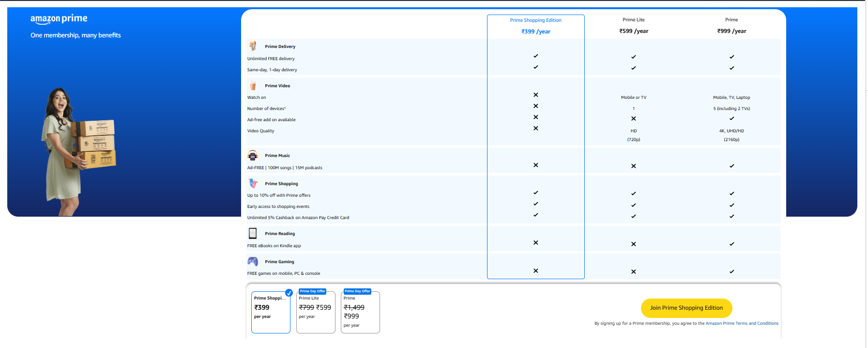Choose the Prime ₹999/year column header
The width and height of the screenshot is (868, 348).
[731, 26]
